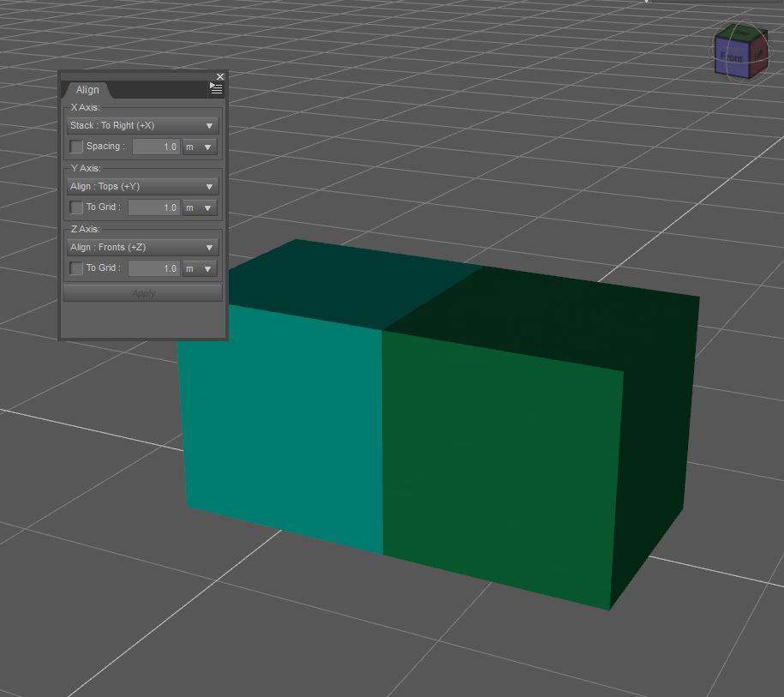The image size is (784, 697).
Task: Click the green Top face of the view cube
Action: pos(742,32)
